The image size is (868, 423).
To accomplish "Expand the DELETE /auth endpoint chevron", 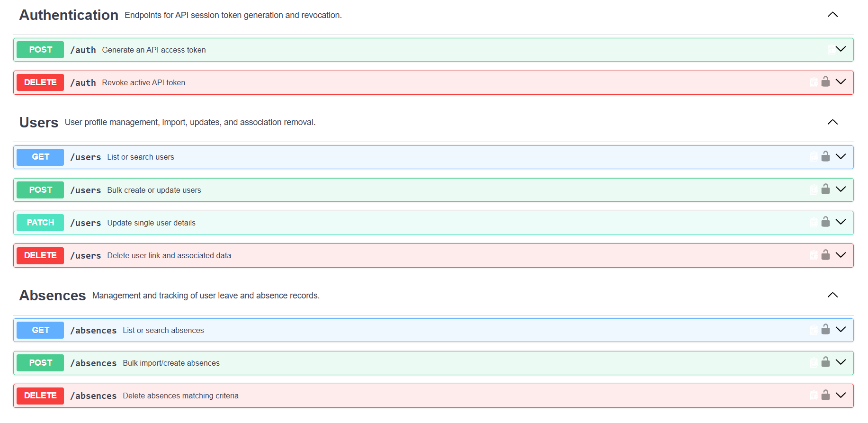I will [x=841, y=81].
